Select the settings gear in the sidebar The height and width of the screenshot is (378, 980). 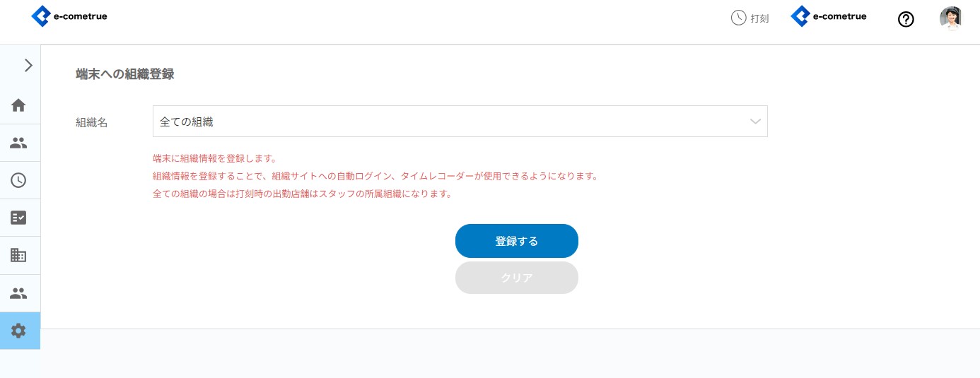pos(19,330)
